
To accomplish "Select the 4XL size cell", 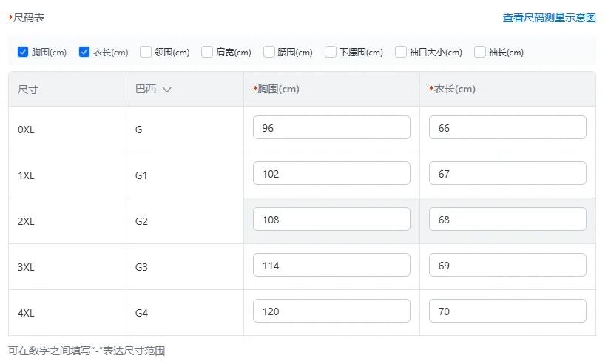I will pos(67,312).
